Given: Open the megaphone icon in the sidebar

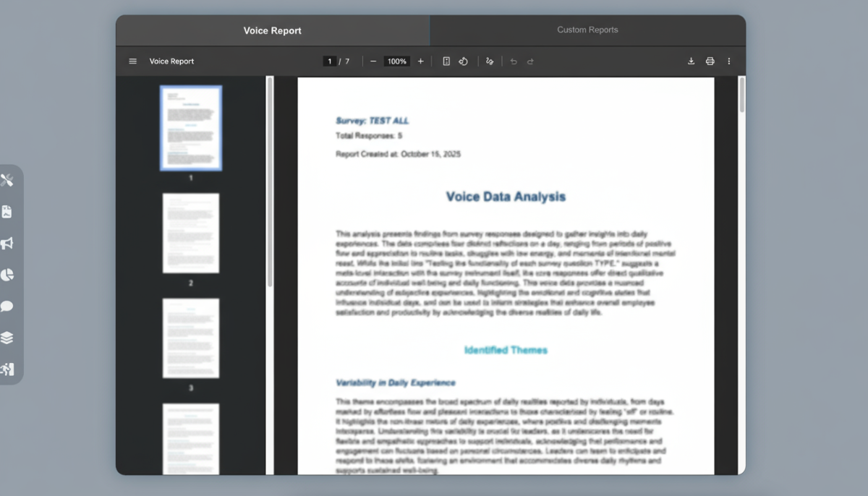Looking at the screenshot, I should [7, 244].
